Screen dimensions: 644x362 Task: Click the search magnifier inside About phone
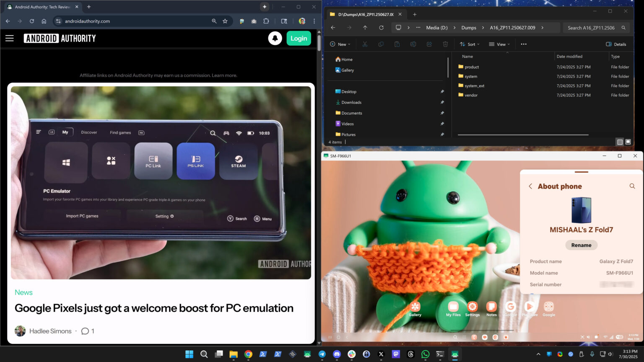[x=632, y=186]
